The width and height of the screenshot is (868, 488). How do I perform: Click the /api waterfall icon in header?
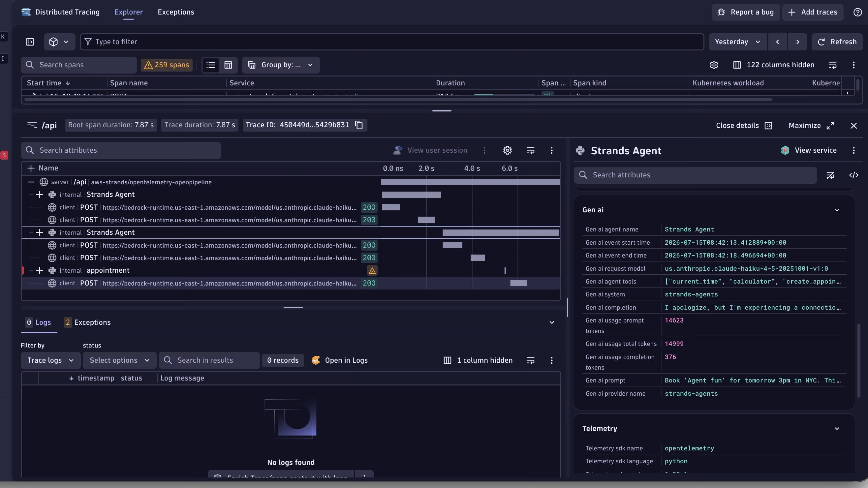[x=32, y=125]
